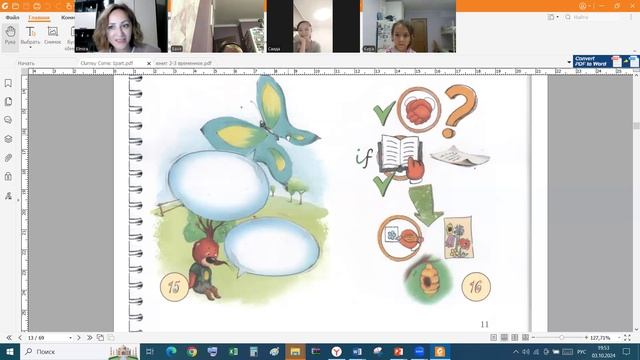Open the notifications action center
The width and height of the screenshot is (640, 360).
[x=627, y=351]
